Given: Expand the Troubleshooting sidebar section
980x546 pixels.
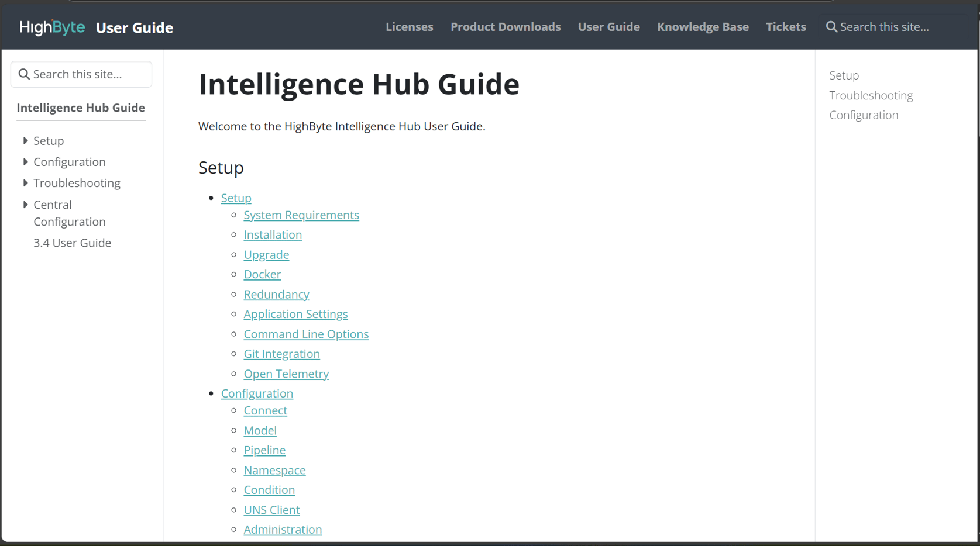Looking at the screenshot, I should [x=25, y=183].
